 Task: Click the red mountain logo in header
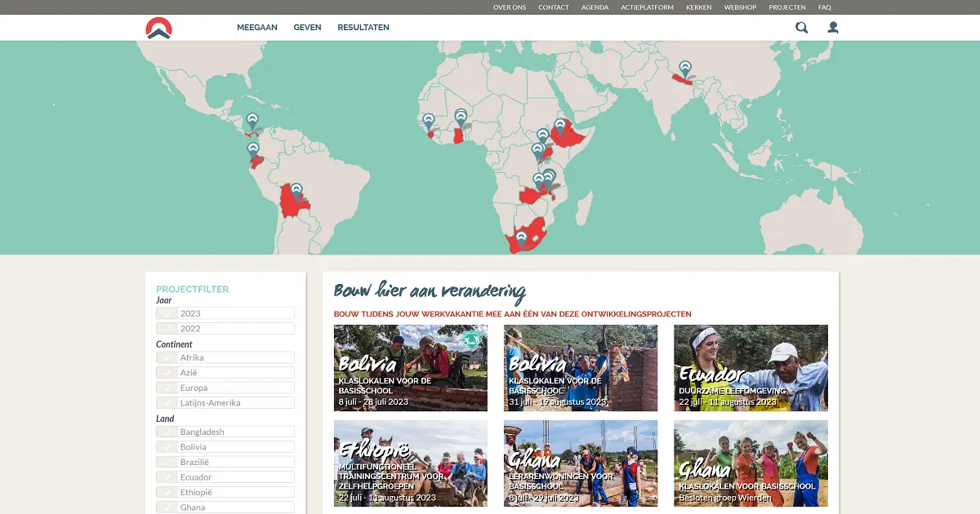click(x=158, y=28)
